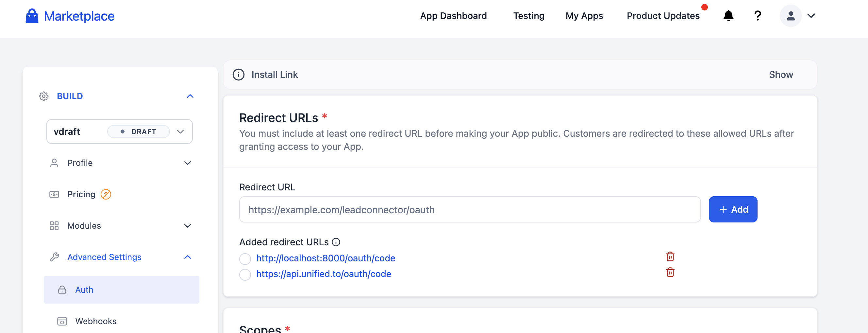
Task: Show the Install Link
Action: 781,75
